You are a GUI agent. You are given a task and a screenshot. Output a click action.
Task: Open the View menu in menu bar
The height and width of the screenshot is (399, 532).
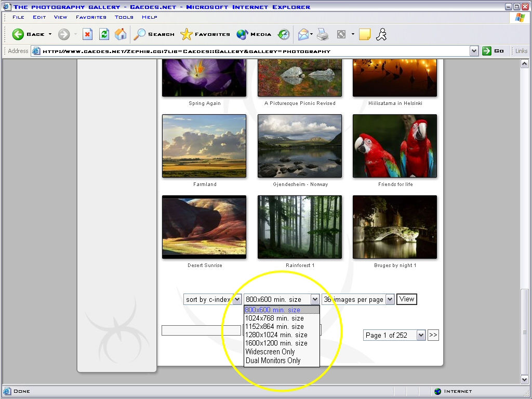click(60, 17)
